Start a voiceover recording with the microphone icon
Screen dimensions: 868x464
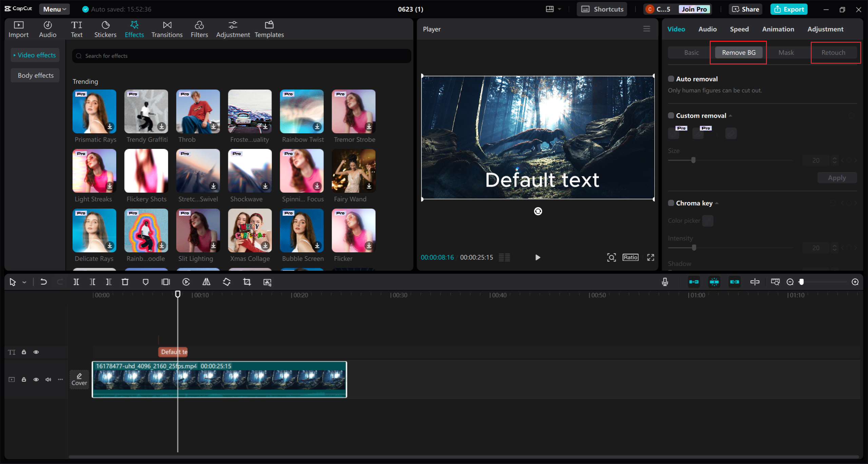[x=665, y=282]
